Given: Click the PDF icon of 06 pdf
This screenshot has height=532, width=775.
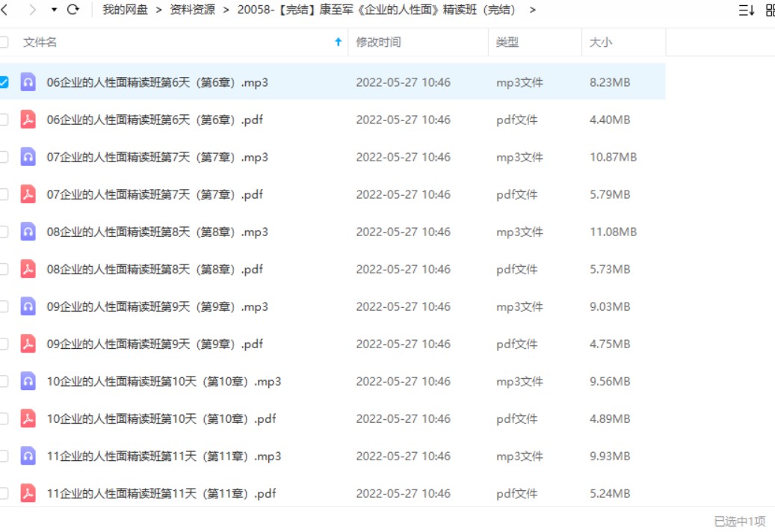Looking at the screenshot, I should [x=28, y=120].
